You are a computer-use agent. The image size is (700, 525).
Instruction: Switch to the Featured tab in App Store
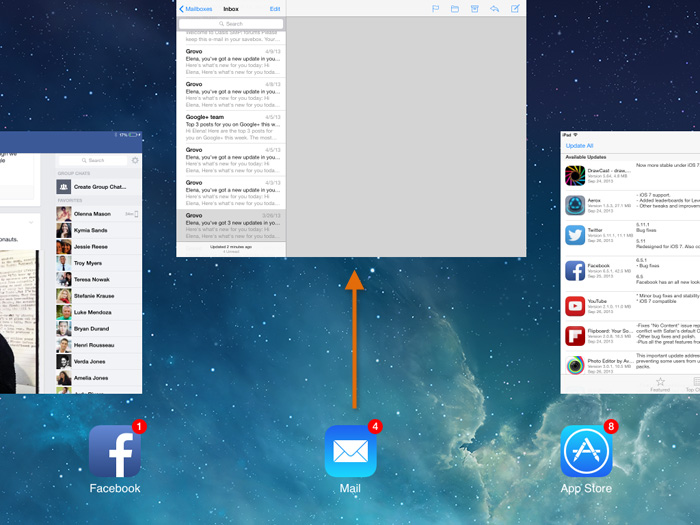[x=660, y=384]
